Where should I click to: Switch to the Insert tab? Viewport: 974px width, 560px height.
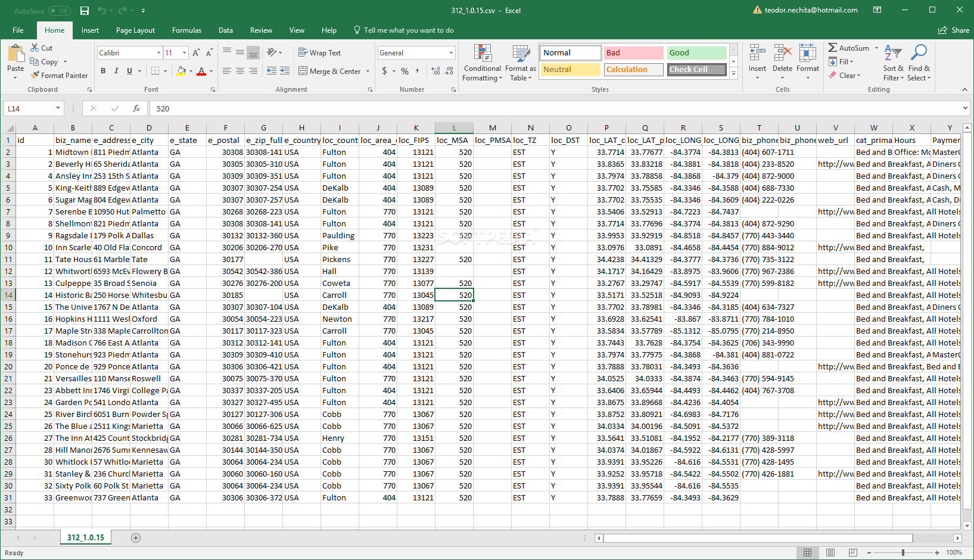click(x=90, y=30)
